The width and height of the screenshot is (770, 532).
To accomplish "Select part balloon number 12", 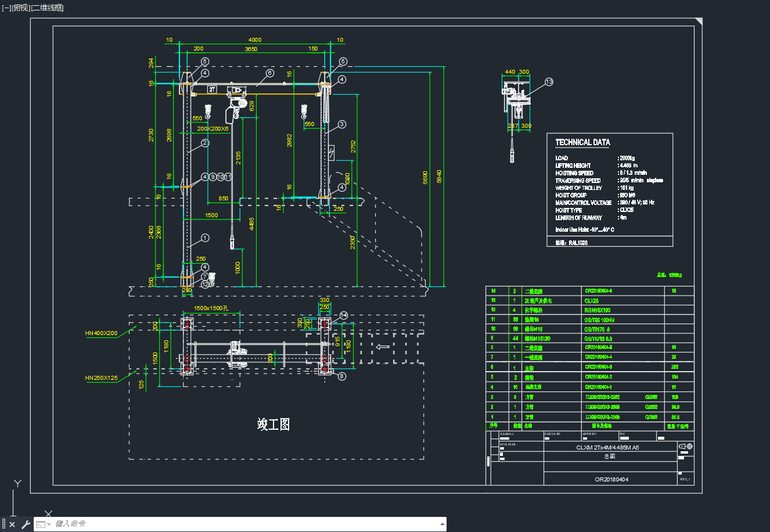I will (x=205, y=285).
